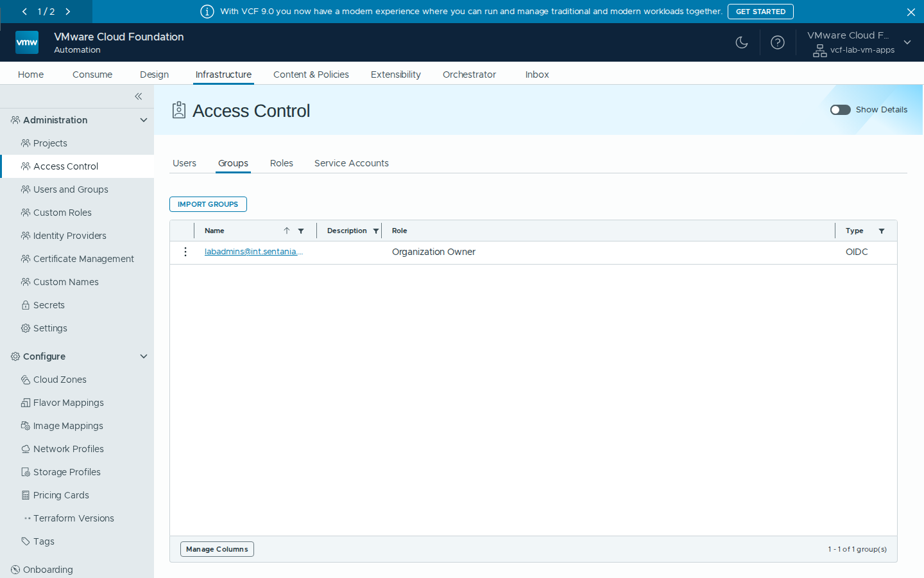This screenshot has width=924, height=578.
Task: Click the Storage Profiles icon
Action: (x=26, y=472)
